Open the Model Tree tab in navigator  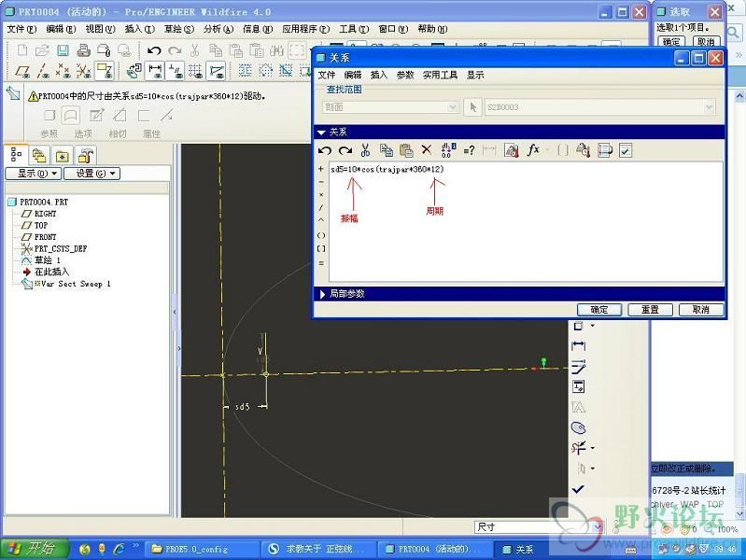[16, 154]
